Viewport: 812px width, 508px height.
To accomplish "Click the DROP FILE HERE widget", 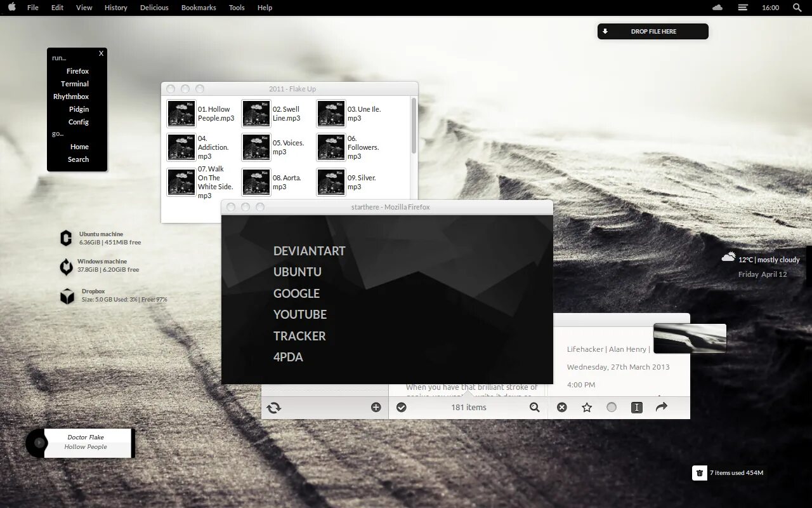I will [653, 31].
